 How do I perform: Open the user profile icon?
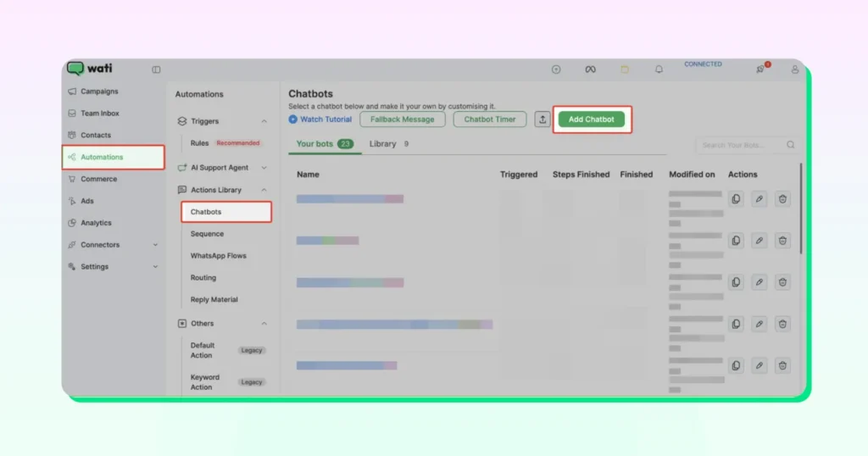pos(794,70)
